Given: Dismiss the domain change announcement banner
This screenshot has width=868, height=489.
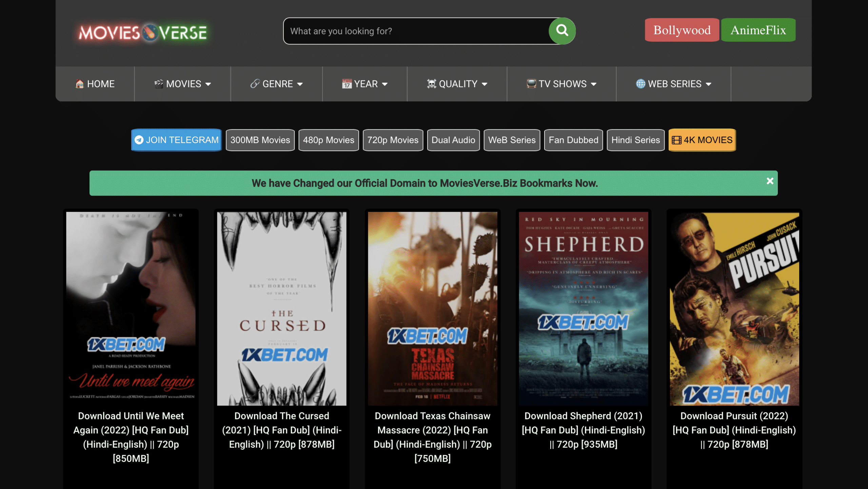Looking at the screenshot, I should (770, 181).
